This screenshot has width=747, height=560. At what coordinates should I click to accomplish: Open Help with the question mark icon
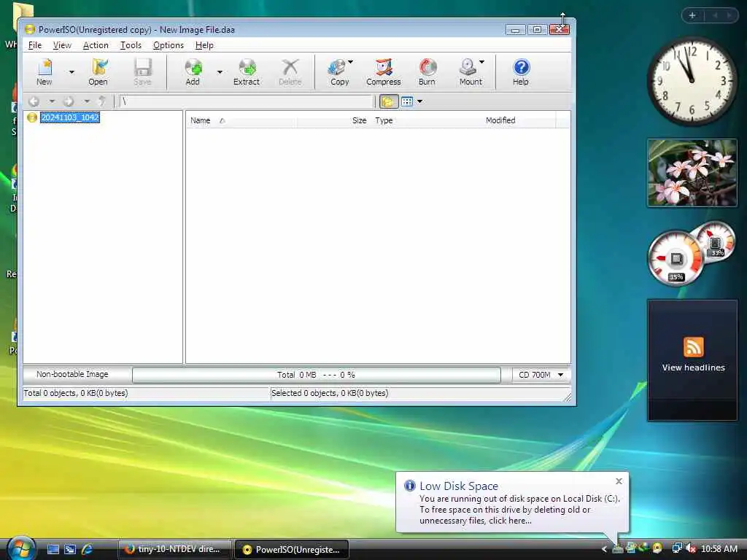521,71
